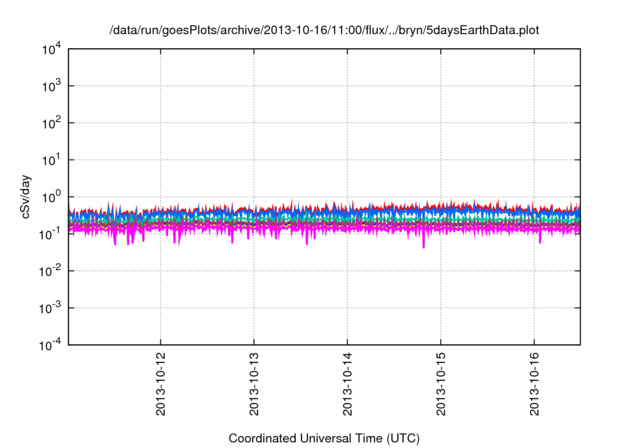Click the 2013-10-12 date tick label
Screen dimensions: 640x448
click(160, 384)
